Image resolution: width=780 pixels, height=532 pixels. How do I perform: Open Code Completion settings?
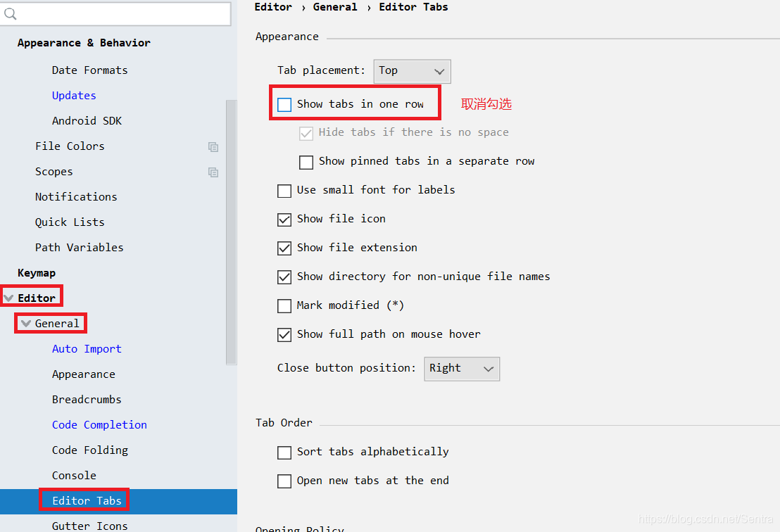99,425
